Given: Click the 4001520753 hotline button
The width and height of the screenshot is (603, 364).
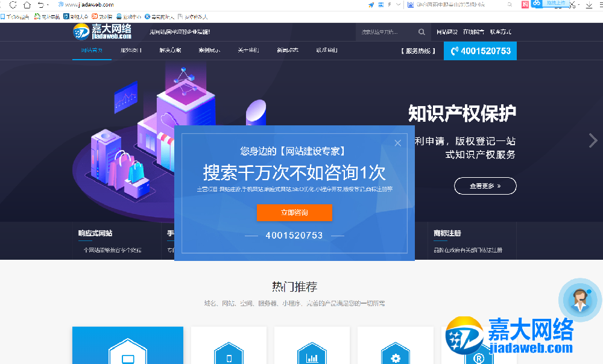Looking at the screenshot, I should 480,51.
